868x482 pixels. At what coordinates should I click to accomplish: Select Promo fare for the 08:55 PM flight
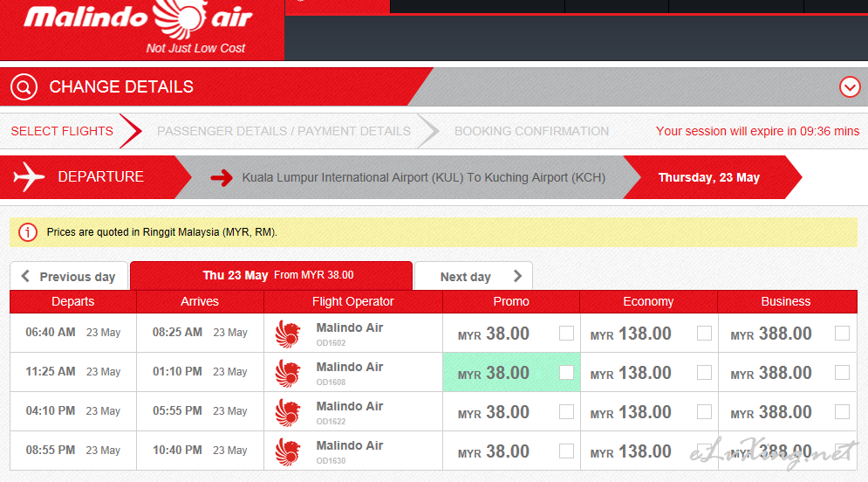tap(566, 451)
